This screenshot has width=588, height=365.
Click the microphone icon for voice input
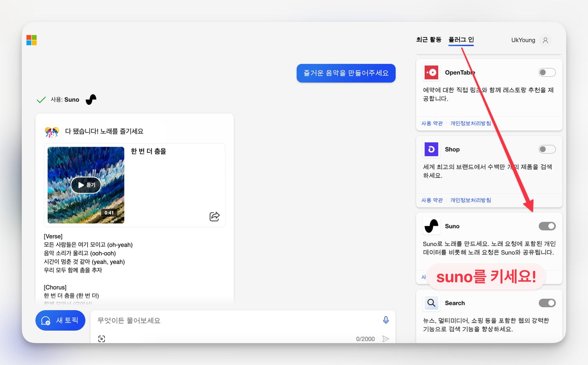coord(386,320)
